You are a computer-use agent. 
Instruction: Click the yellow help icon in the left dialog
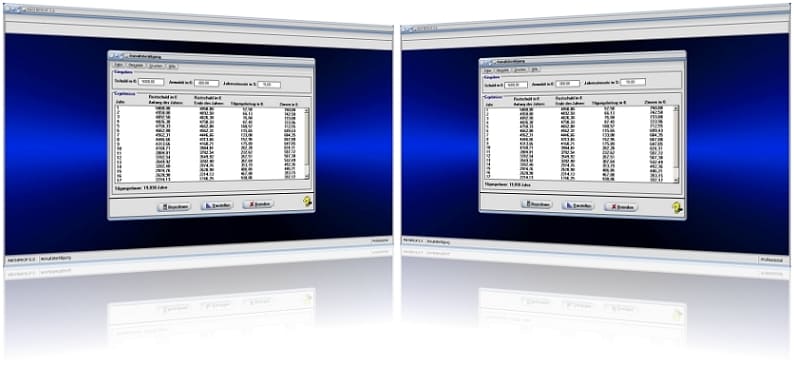click(x=307, y=202)
